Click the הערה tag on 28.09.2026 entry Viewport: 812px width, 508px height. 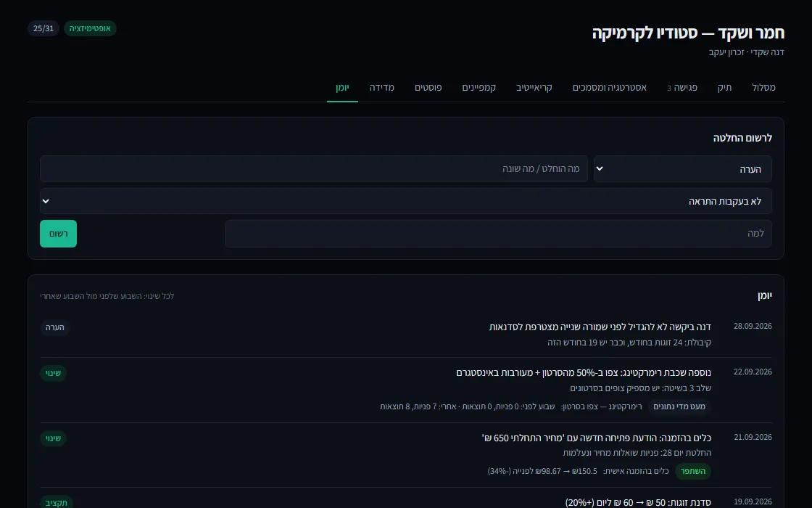pyautogui.click(x=55, y=327)
